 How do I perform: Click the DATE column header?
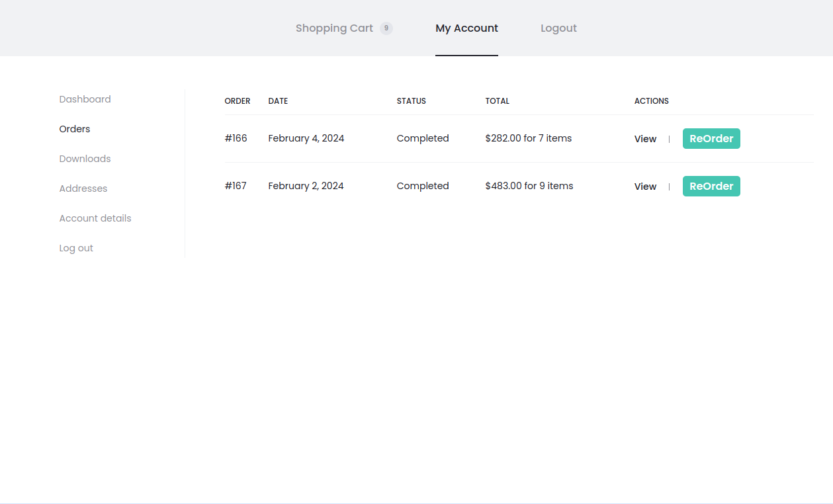click(x=278, y=101)
